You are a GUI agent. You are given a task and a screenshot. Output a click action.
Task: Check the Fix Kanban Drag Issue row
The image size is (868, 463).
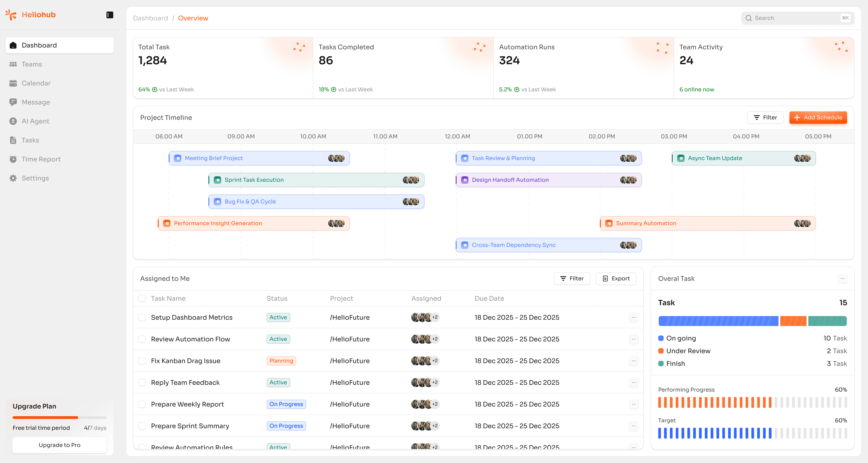142,361
